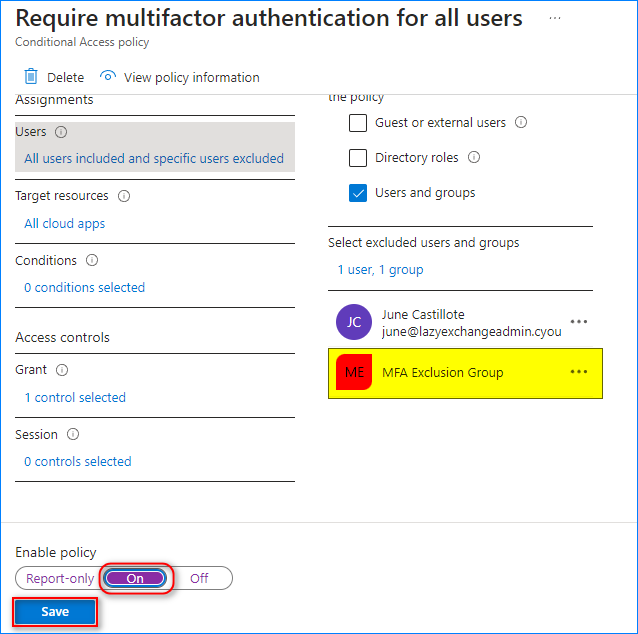Click the info icon beside Directory roles
The height and width of the screenshot is (634, 638).
[x=474, y=157]
